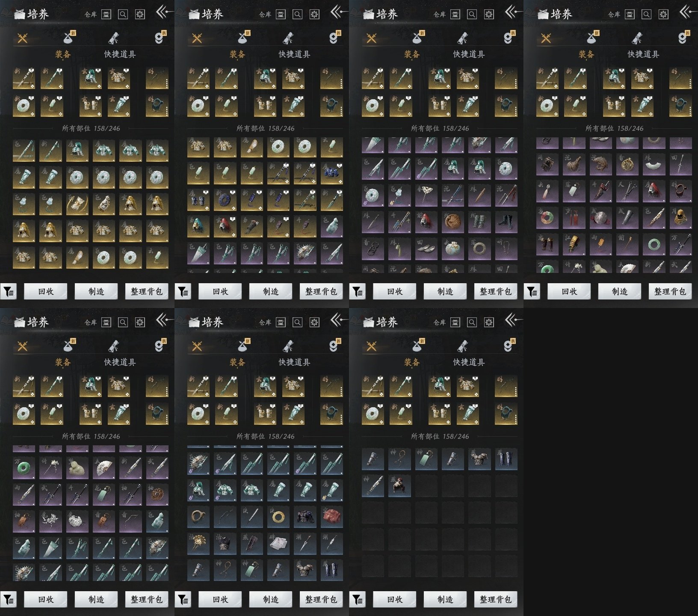Switch to the 装备 tab in the eight-item panel
Viewport: 698px width, 616px height.
click(412, 362)
